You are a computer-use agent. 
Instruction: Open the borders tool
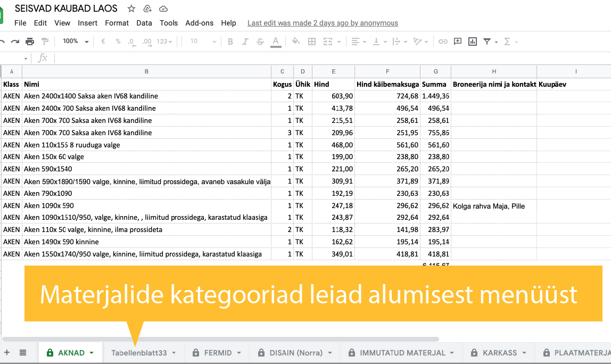pyautogui.click(x=312, y=42)
